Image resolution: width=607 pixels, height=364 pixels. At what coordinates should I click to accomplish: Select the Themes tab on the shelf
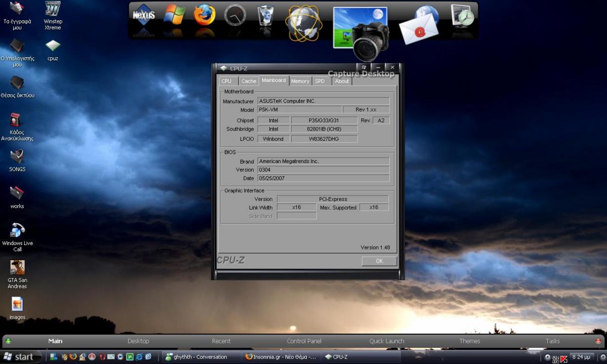coord(470,341)
